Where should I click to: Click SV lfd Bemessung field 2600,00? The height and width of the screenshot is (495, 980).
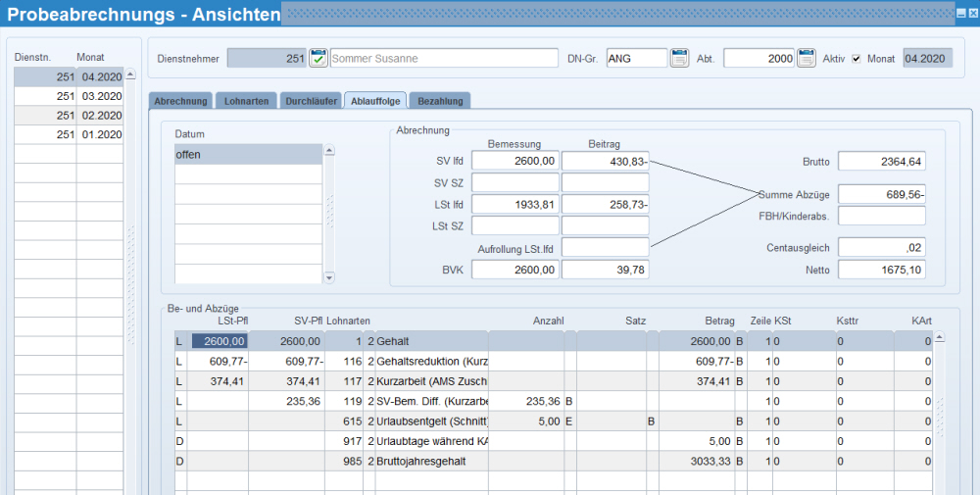click(x=515, y=162)
